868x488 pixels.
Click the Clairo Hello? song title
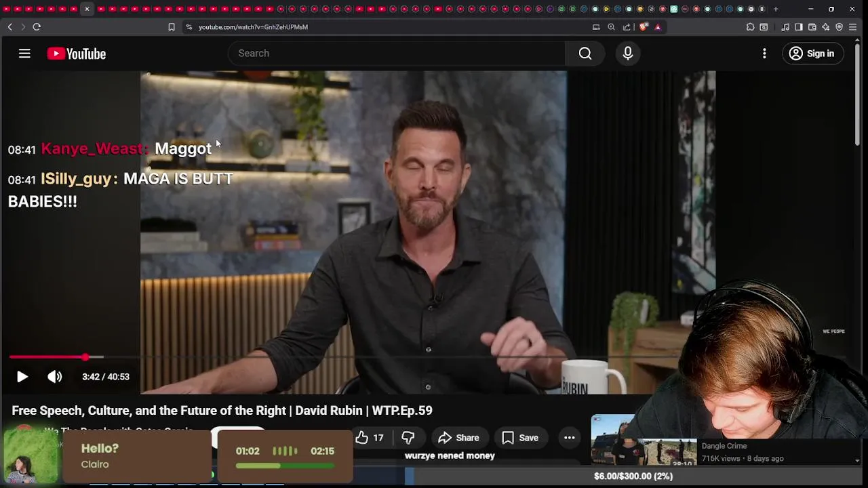coord(100,449)
